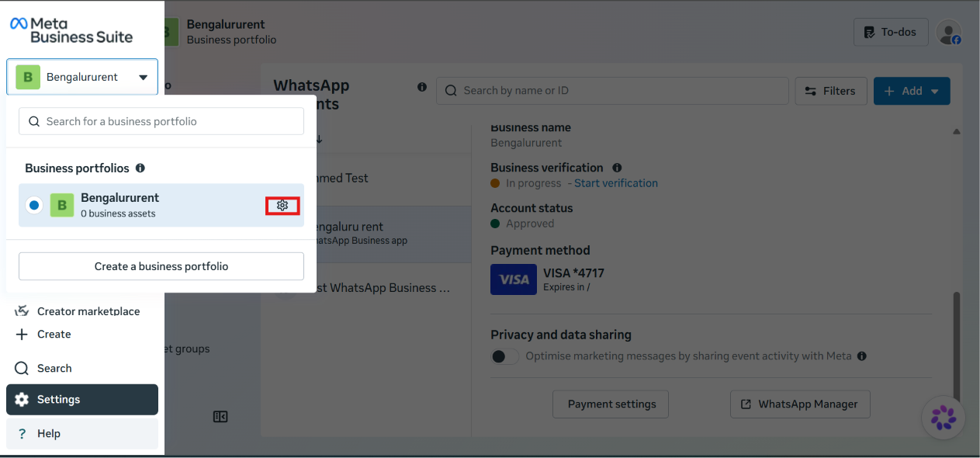The image size is (980, 458).
Task: Click Search for a business portfolio field
Action: [x=161, y=121]
